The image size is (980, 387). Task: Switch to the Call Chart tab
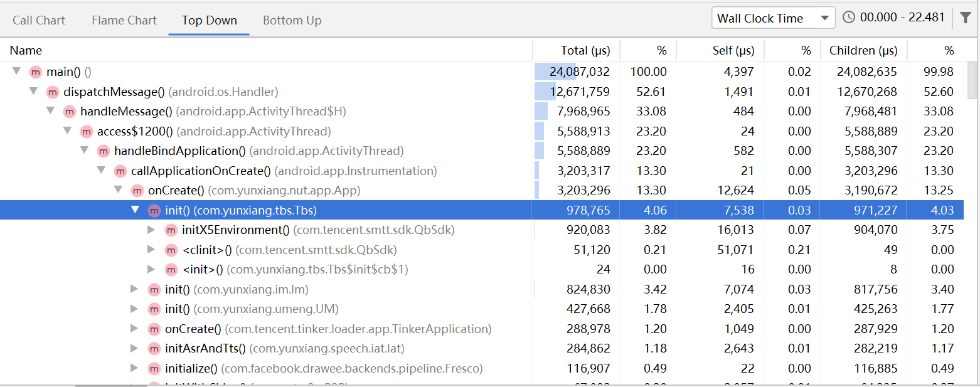point(39,20)
